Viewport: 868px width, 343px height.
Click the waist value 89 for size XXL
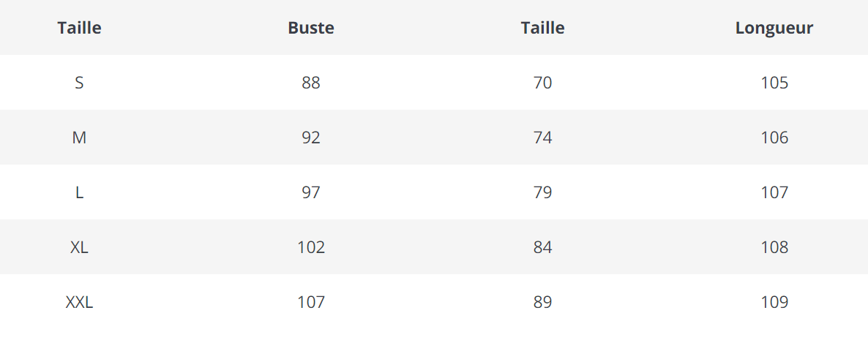[x=542, y=302]
